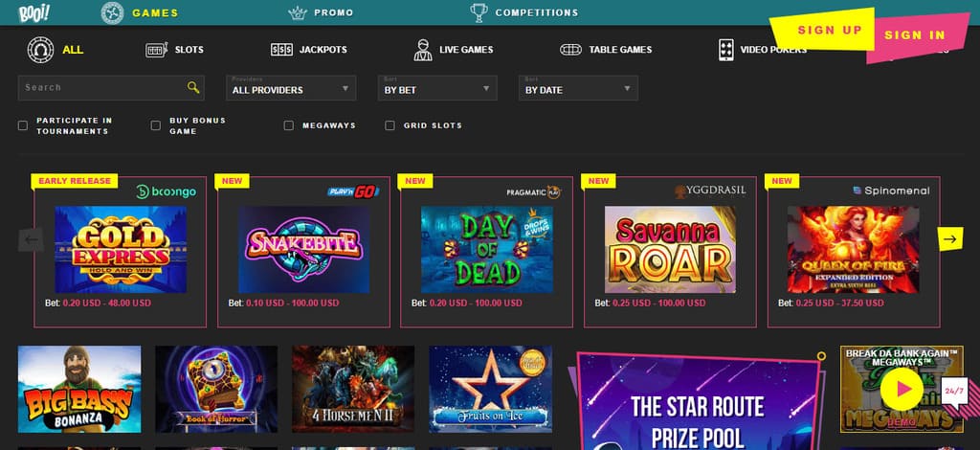Tick the Megaways checkbox
980x450 pixels.
click(289, 125)
